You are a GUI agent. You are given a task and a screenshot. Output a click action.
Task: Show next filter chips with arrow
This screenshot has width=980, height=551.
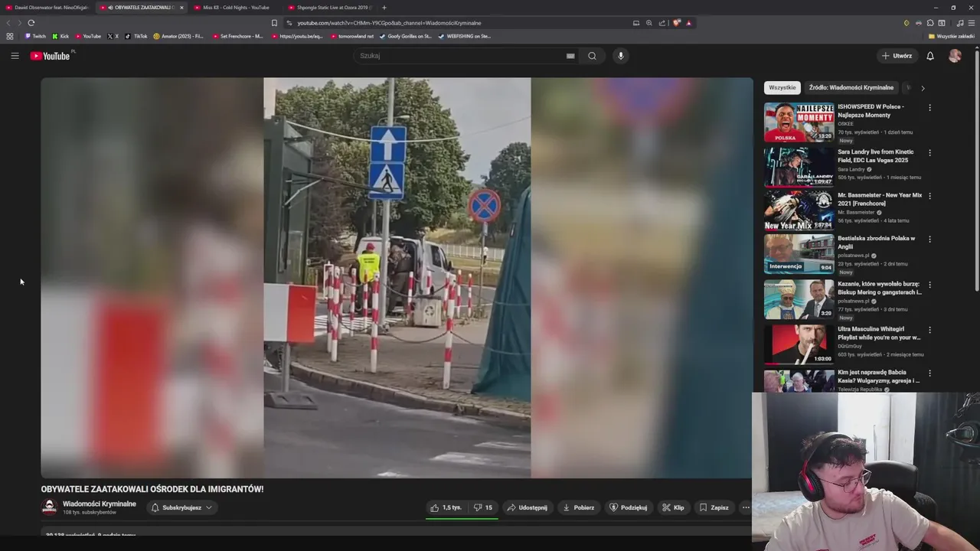(x=923, y=88)
